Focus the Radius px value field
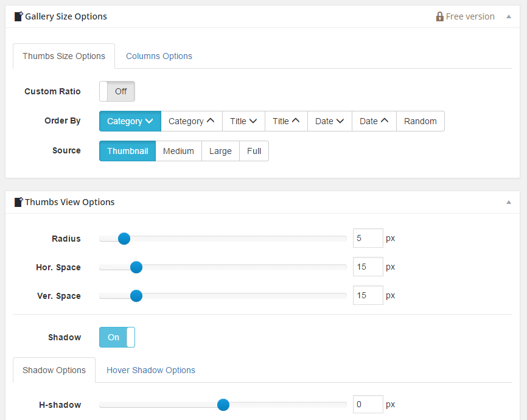The width and height of the screenshot is (527, 420). click(368, 238)
